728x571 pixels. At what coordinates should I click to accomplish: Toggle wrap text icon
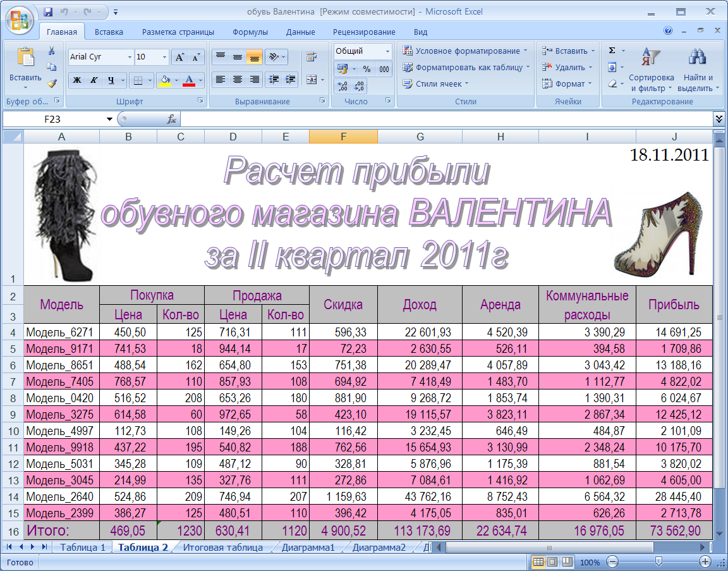click(x=312, y=57)
